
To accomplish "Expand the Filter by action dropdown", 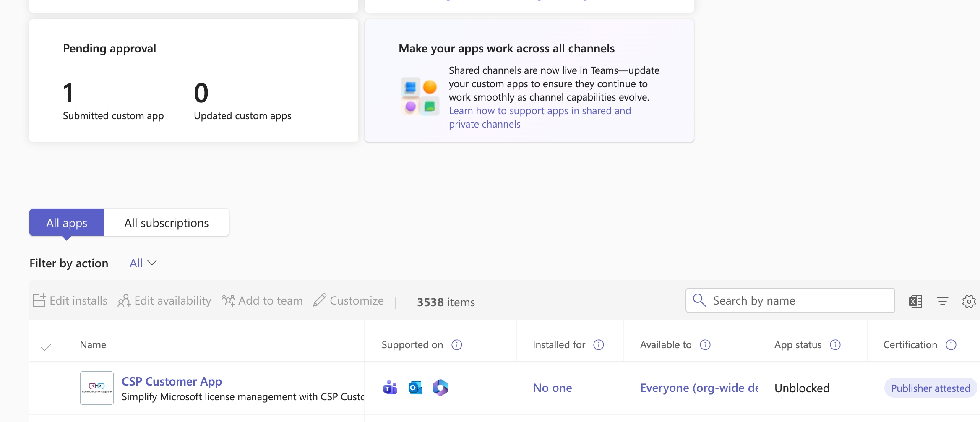I will tap(143, 263).
